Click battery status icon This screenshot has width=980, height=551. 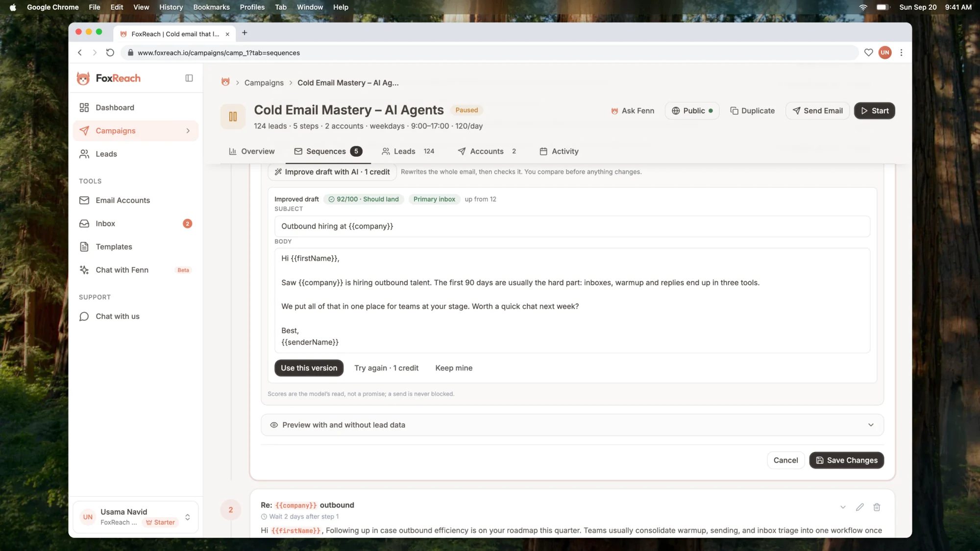pos(882,7)
